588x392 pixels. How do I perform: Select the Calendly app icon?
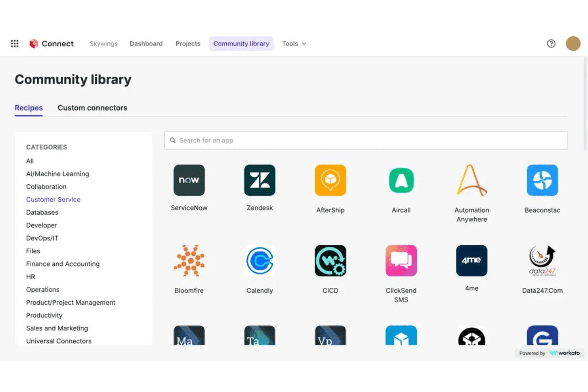coord(260,261)
